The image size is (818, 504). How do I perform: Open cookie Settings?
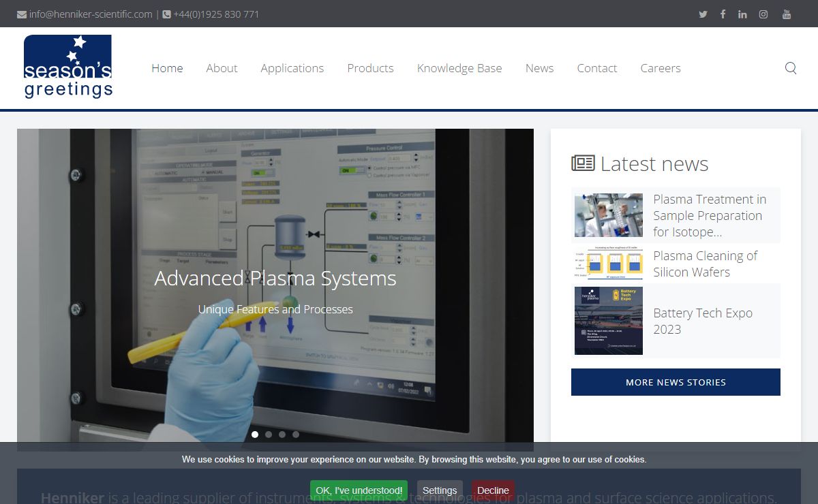(x=440, y=490)
